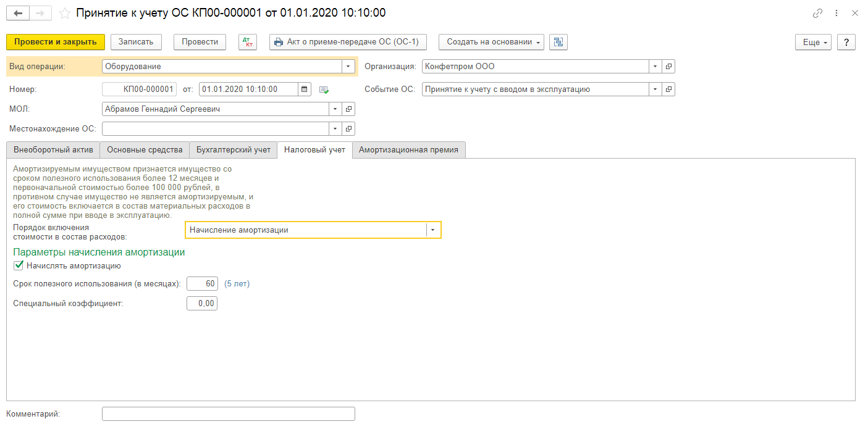Click Срок полезного использования field

[202, 284]
